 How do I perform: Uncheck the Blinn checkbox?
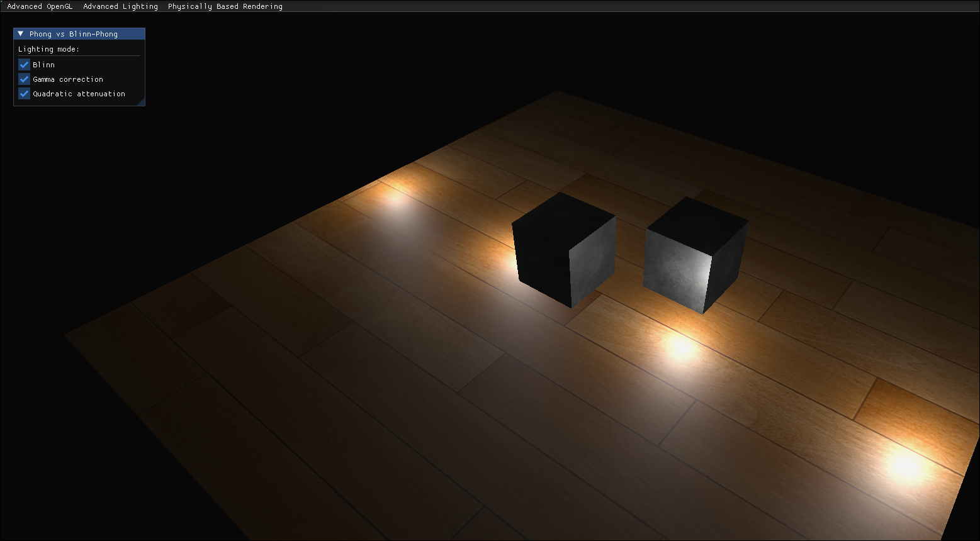coord(25,65)
